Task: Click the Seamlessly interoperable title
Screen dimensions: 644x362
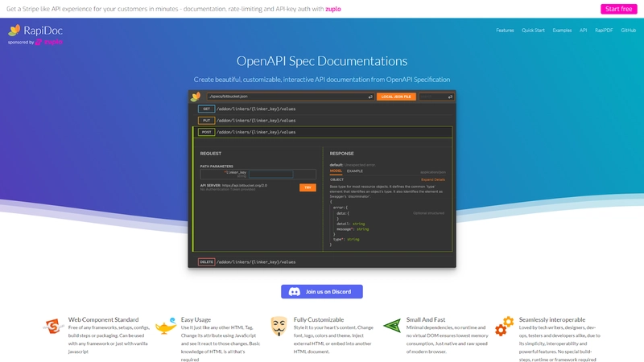Action: (x=552, y=319)
